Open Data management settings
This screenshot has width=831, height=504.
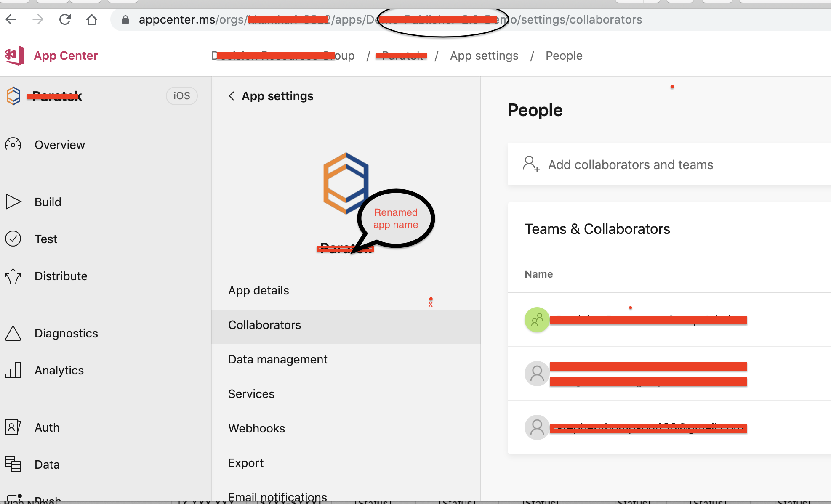click(277, 359)
